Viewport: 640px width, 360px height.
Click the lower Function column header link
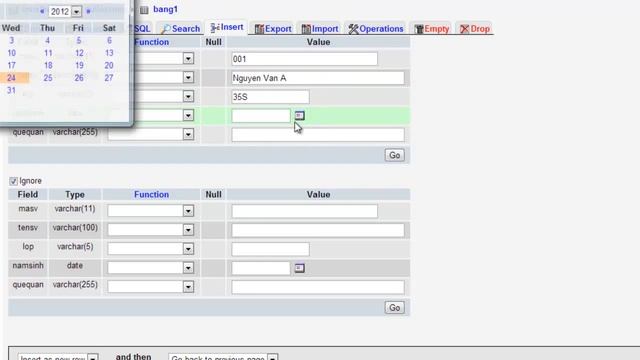151,194
